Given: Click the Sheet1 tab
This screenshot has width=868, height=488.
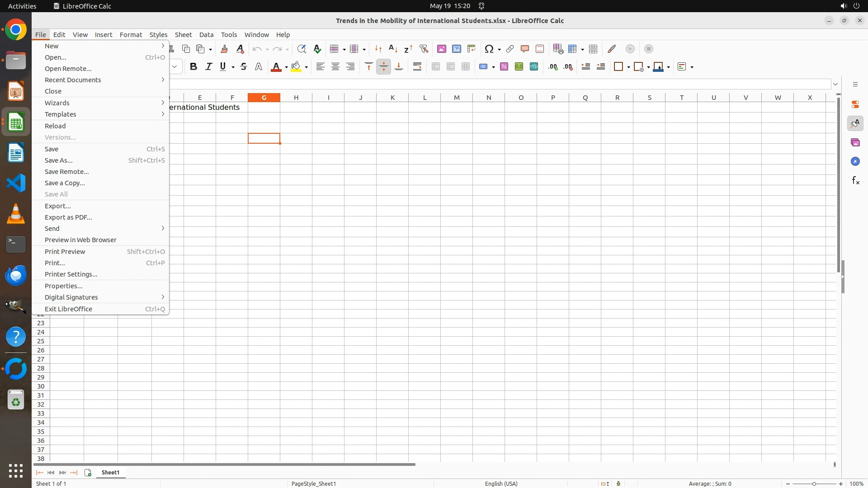Looking at the screenshot, I should pyautogui.click(x=110, y=472).
